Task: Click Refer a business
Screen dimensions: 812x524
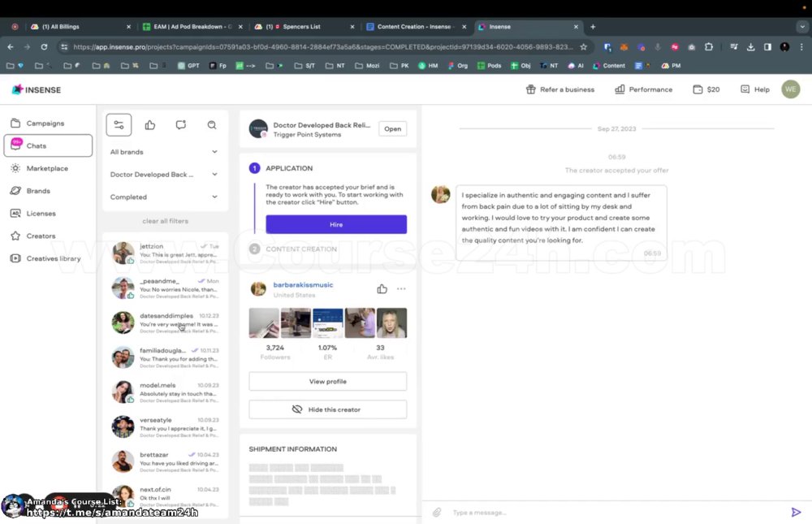Action: 560,89
